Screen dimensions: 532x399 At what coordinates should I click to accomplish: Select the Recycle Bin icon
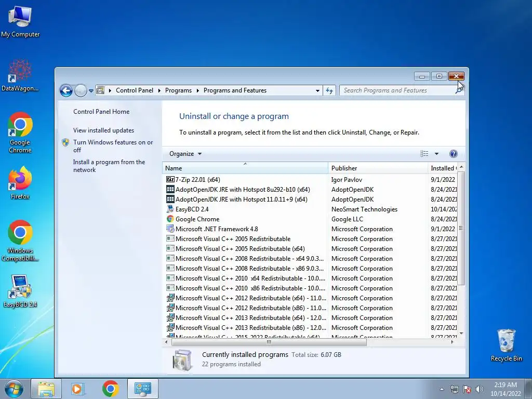[x=506, y=345]
